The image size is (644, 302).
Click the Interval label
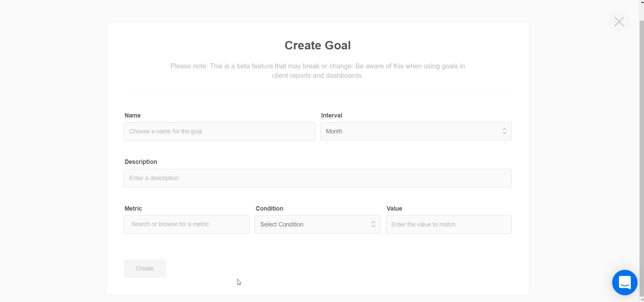(x=331, y=115)
